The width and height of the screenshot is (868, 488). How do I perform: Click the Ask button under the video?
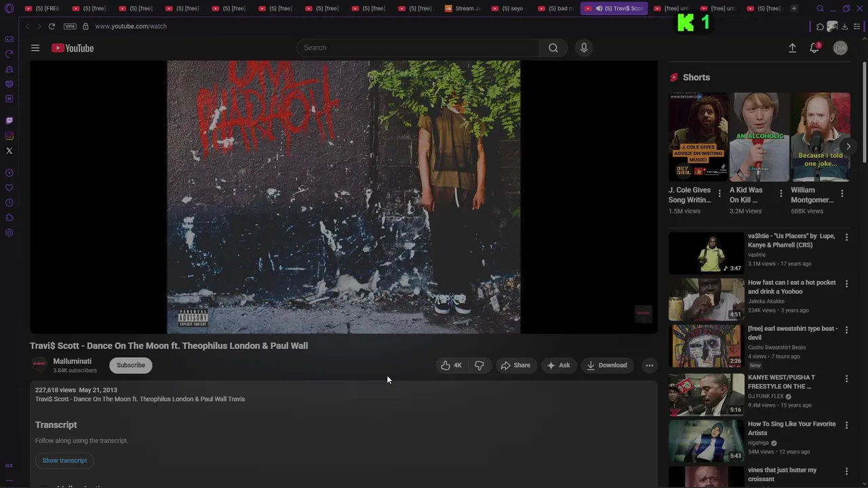[558, 365]
